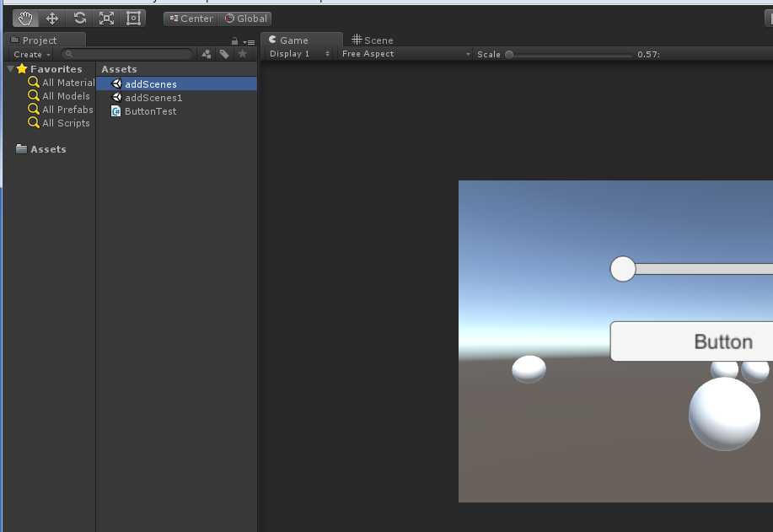Click the Button in game view
773x532 pixels.
click(691, 341)
